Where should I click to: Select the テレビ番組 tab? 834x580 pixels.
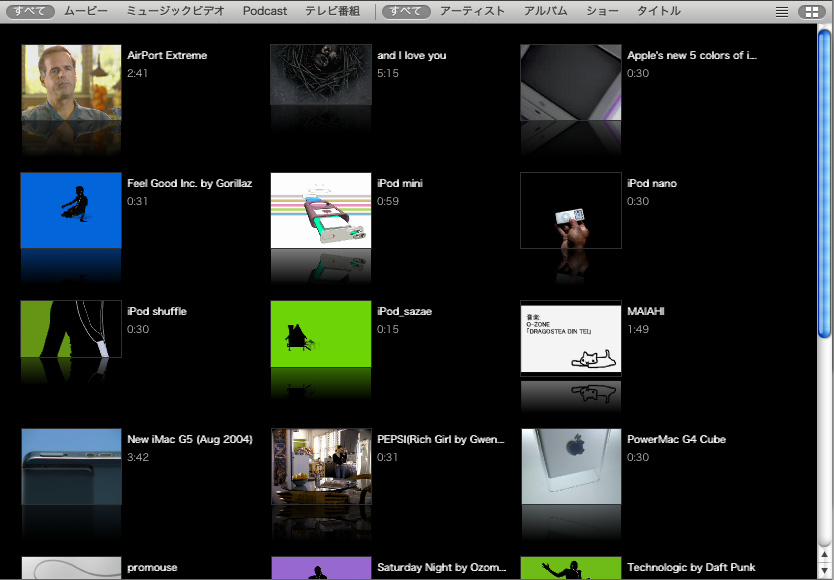(332, 11)
